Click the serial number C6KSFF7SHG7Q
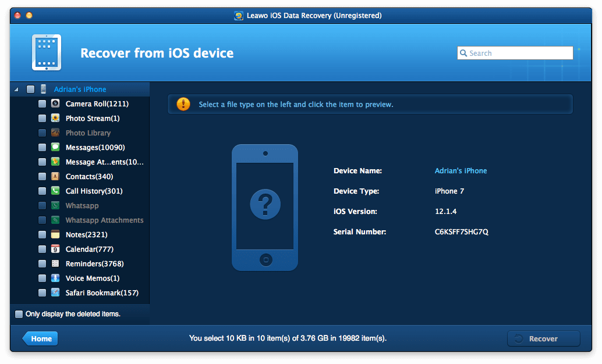This screenshot has height=364, width=602. click(462, 231)
